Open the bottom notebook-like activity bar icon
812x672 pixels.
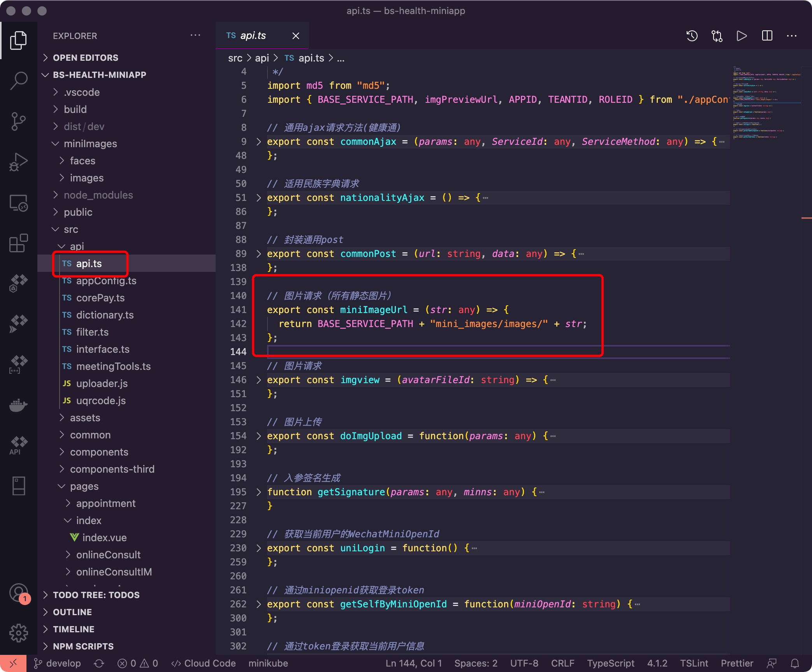pyautogui.click(x=18, y=486)
